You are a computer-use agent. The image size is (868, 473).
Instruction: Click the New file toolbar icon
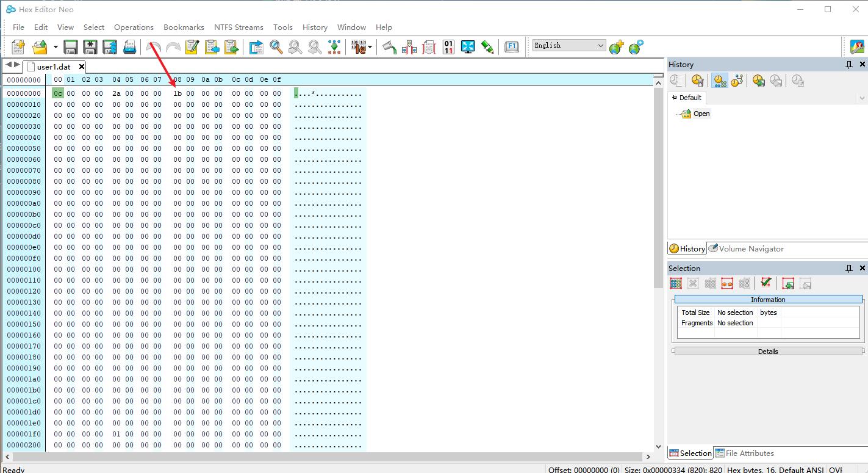(18, 47)
